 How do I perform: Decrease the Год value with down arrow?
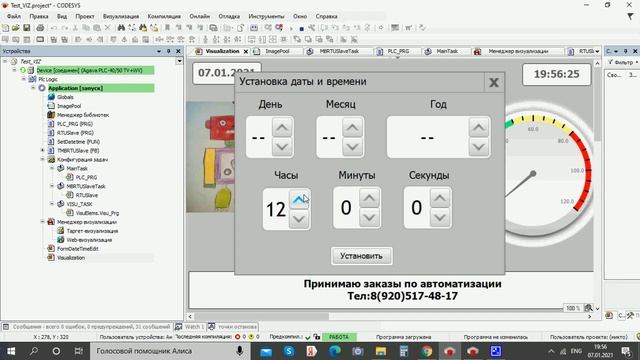[x=478, y=147]
